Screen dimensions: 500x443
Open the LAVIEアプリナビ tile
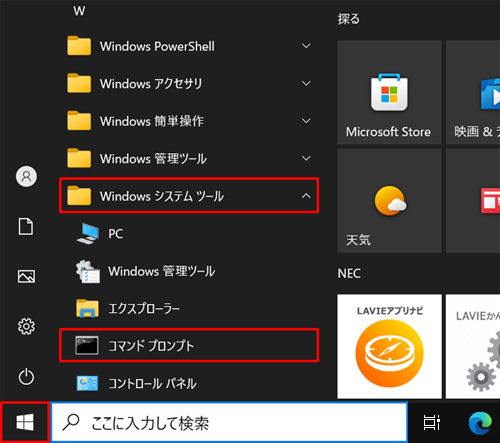tap(389, 346)
